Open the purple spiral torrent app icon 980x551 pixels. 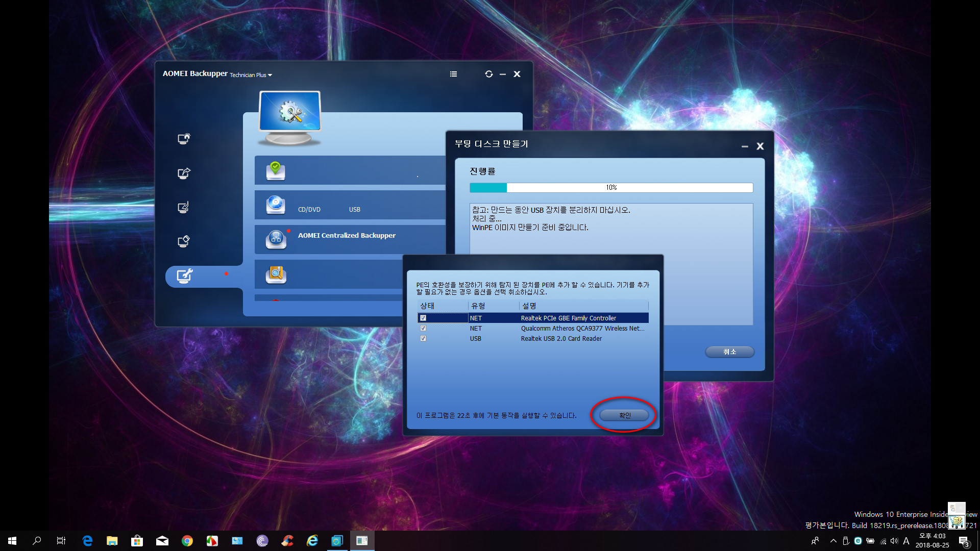coord(262,541)
